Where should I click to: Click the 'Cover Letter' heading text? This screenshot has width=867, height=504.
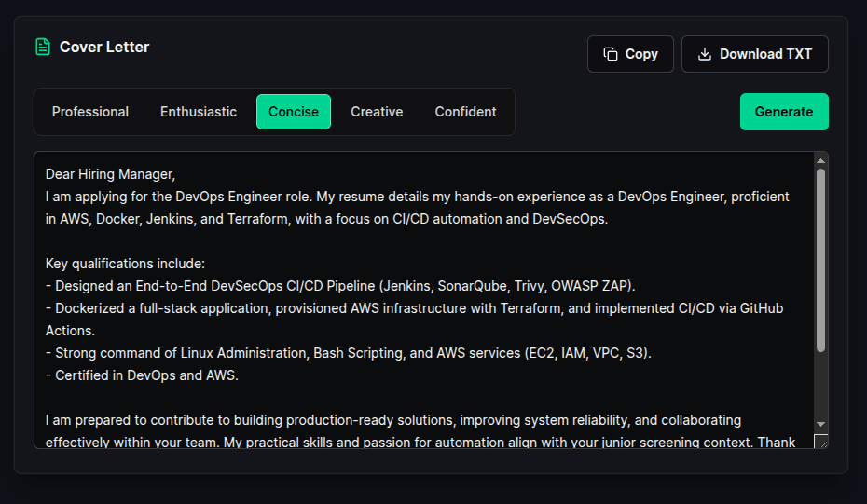[x=104, y=47]
